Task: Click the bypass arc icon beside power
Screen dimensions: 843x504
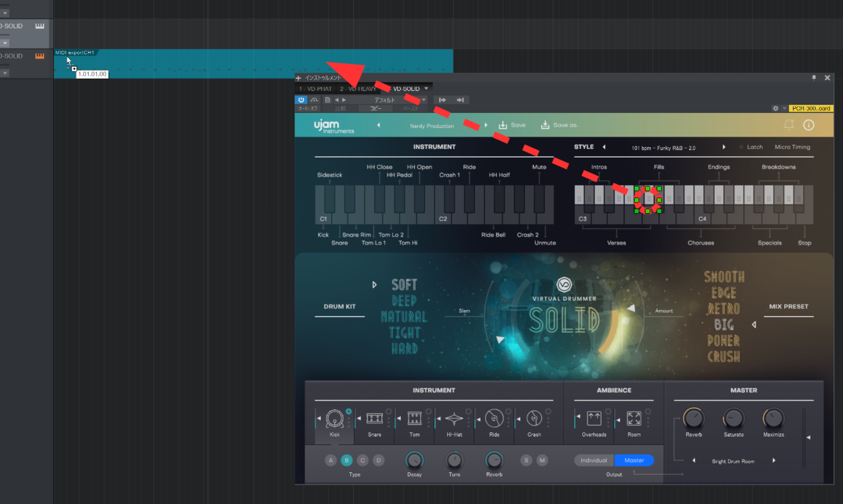Action: tap(314, 100)
